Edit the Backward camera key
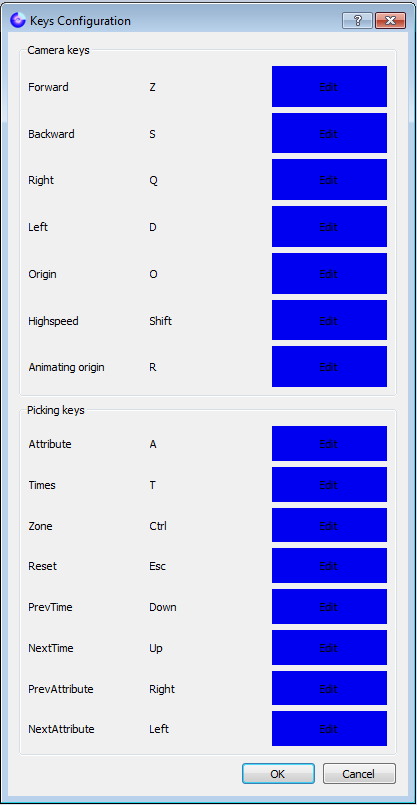The image size is (417, 805). 329,133
